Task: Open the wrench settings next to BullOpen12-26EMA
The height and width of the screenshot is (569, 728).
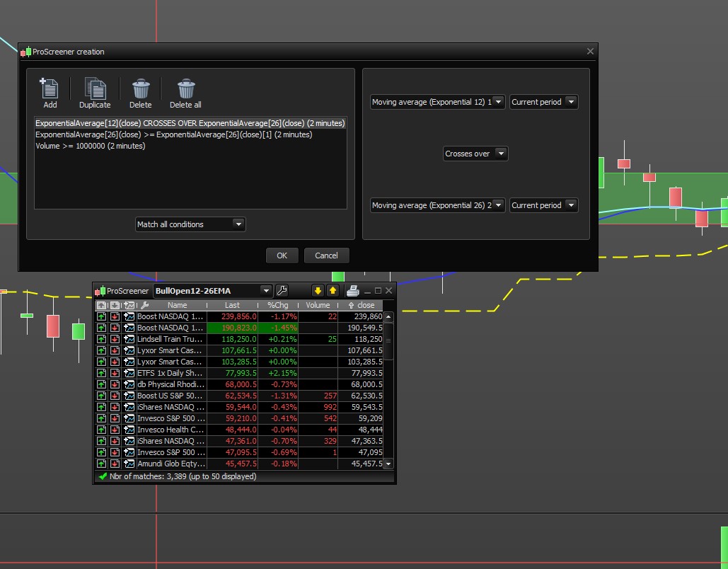Action: (282, 291)
